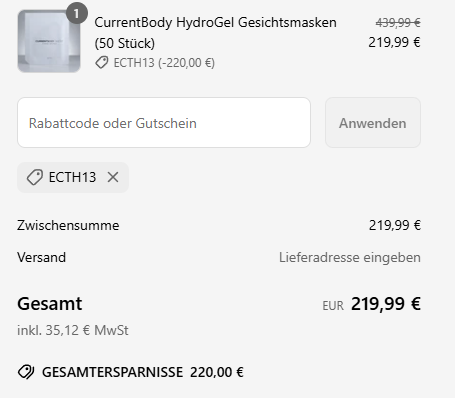
Task: Remove the ECTH13 discount code
Action: coord(113,177)
